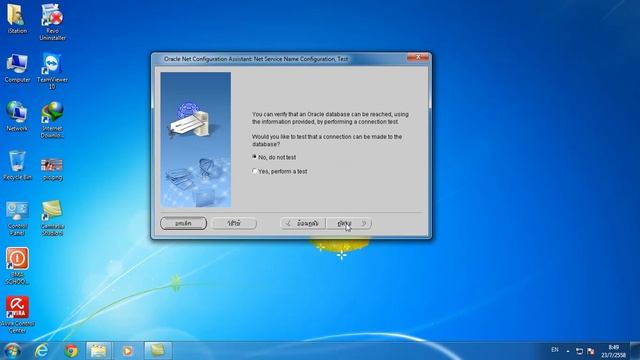640x360 pixels.
Task: Switch to the yellow folder taskbar window
Action: coord(158,351)
